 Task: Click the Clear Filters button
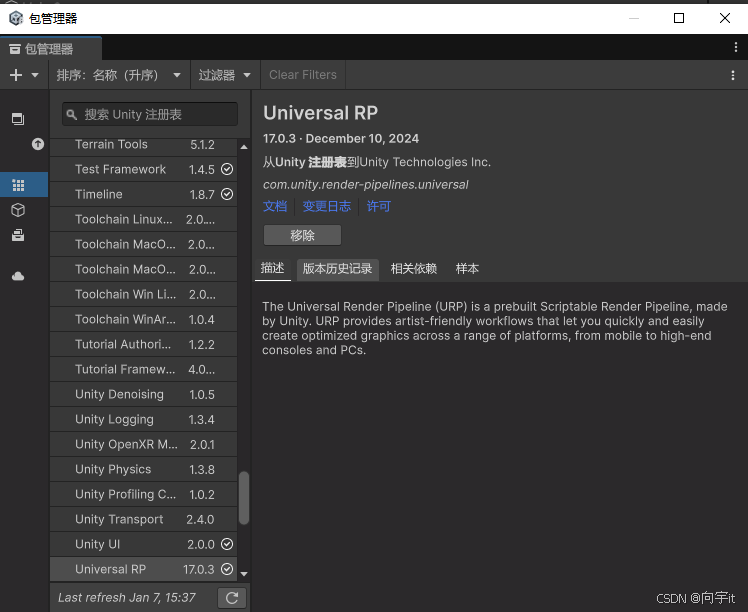click(303, 75)
